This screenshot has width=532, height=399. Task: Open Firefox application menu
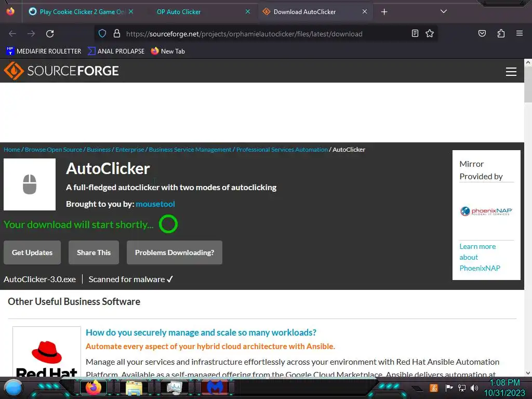click(x=520, y=33)
